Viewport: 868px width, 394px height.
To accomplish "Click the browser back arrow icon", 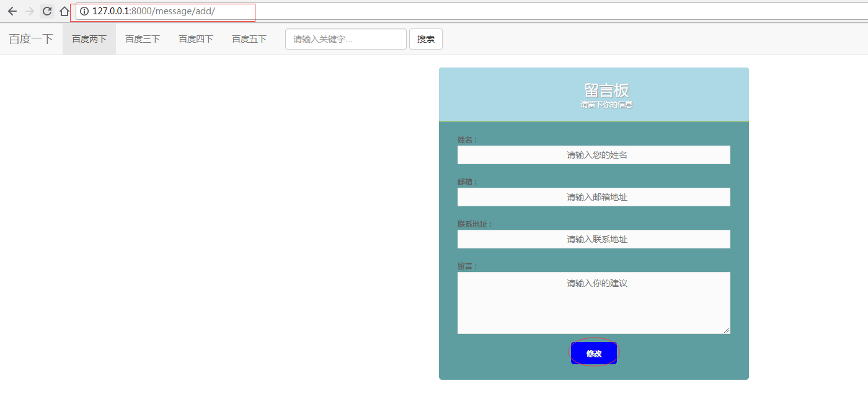I will pos(12,11).
